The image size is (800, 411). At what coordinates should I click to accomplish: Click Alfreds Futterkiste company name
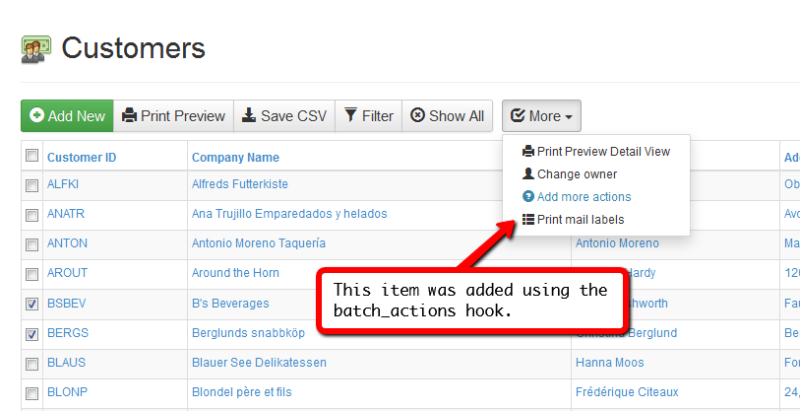(240, 184)
